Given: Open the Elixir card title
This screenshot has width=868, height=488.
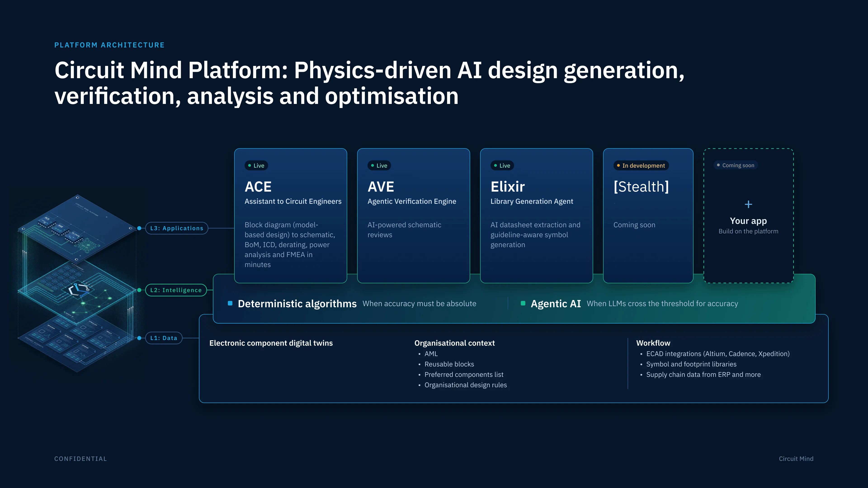Looking at the screenshot, I should pyautogui.click(x=507, y=187).
